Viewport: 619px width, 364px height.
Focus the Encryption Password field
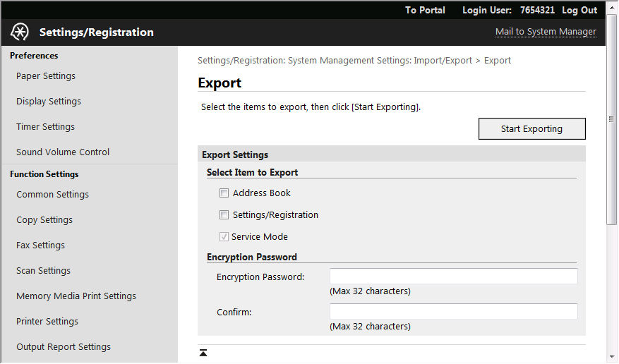coord(454,276)
